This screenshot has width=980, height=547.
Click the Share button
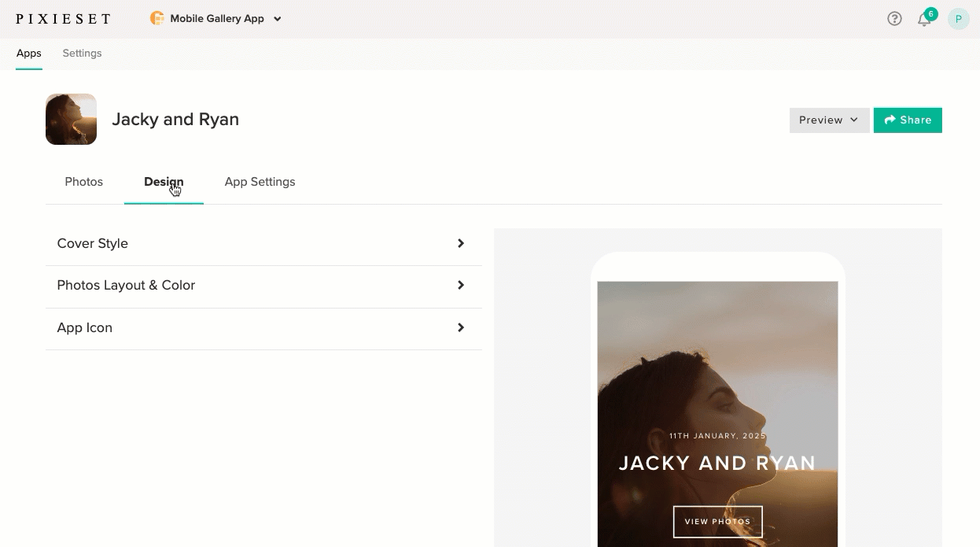point(908,120)
